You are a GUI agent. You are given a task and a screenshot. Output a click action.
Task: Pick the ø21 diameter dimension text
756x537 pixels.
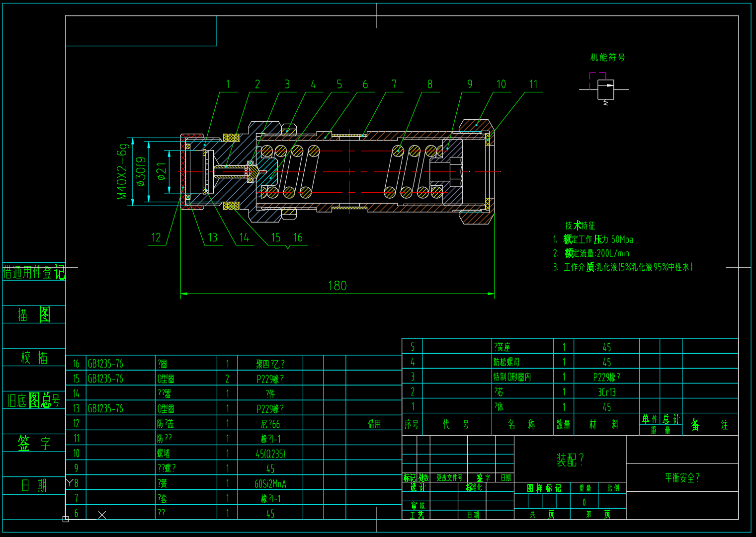click(161, 171)
